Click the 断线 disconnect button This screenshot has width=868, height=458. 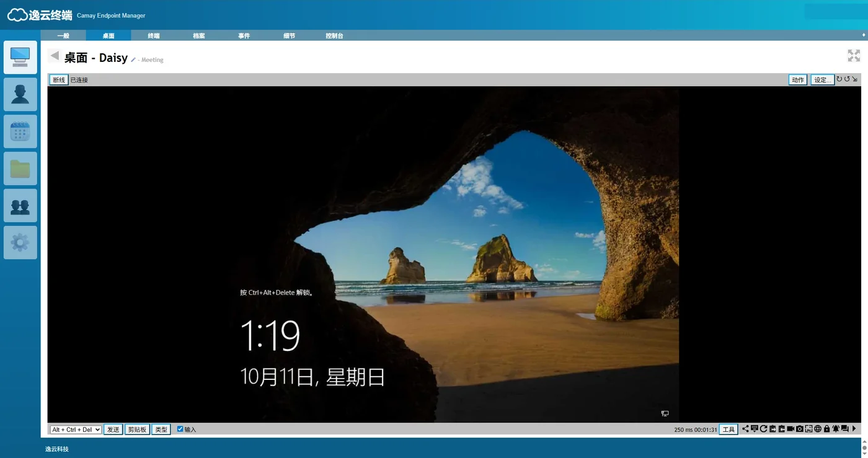point(59,80)
